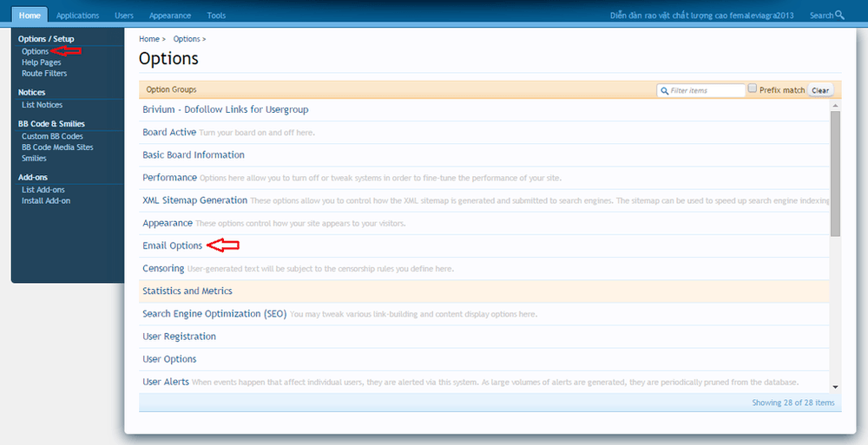
Task: Open the Applications tab
Action: pos(77,16)
